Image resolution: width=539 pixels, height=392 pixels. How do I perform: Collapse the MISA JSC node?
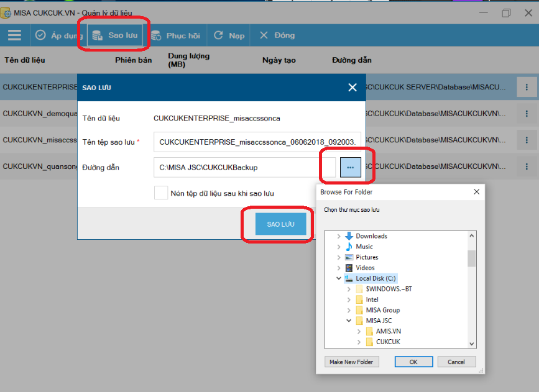(349, 321)
